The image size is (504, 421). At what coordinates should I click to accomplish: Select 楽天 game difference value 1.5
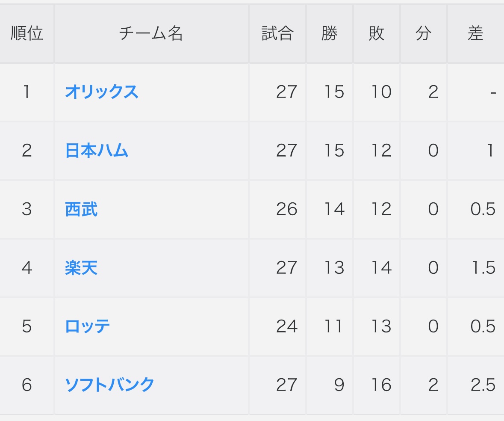click(x=483, y=268)
